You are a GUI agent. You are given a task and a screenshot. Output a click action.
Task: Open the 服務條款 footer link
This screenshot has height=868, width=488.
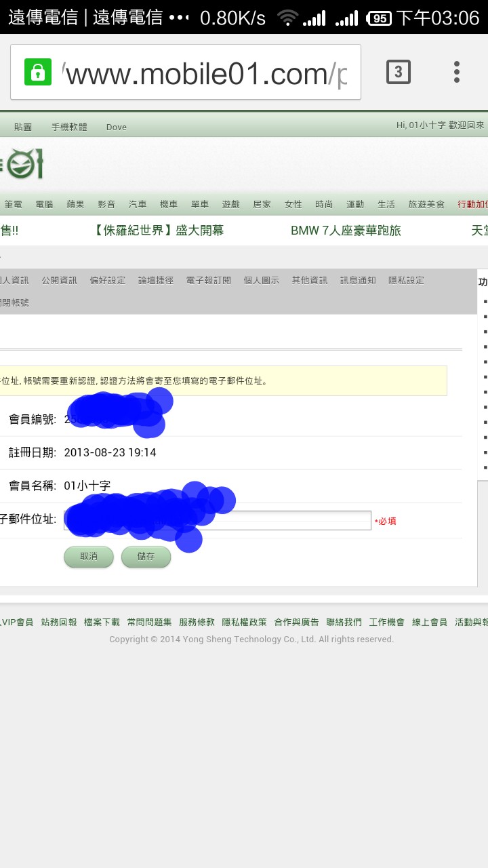197,622
